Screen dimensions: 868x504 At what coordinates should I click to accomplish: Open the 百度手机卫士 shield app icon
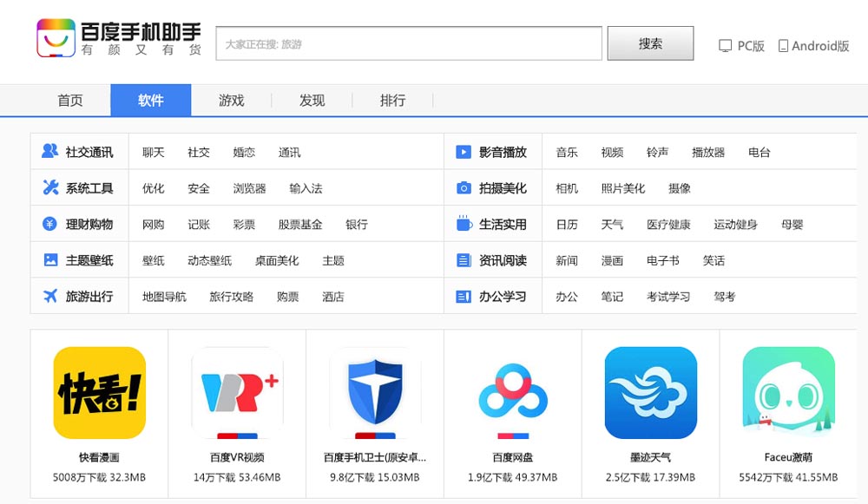tap(375, 393)
